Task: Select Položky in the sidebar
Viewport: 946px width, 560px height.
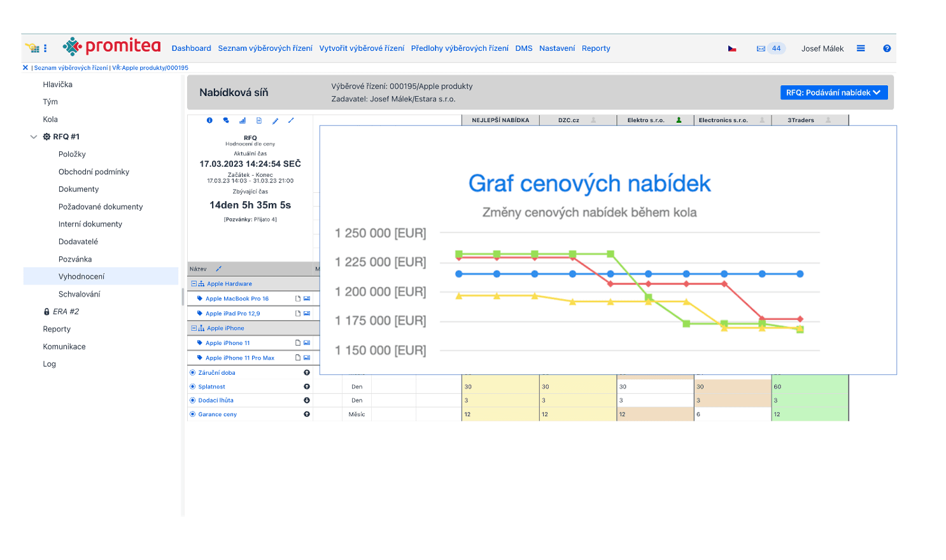Action: pyautogui.click(x=72, y=154)
